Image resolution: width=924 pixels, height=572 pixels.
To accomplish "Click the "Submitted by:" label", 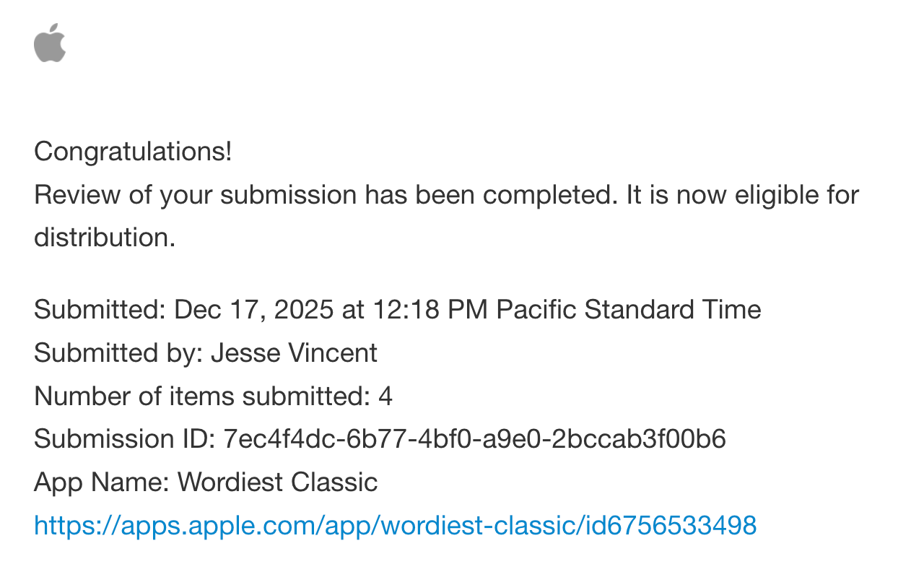I will click(118, 353).
